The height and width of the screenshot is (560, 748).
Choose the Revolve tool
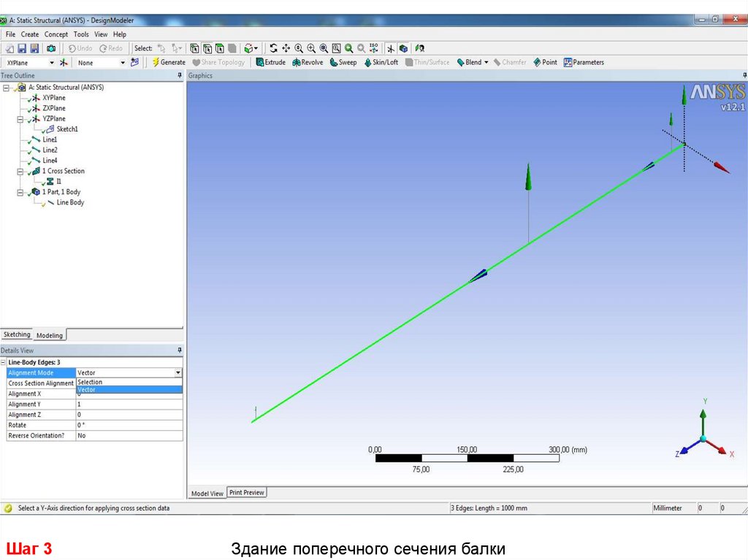point(308,63)
